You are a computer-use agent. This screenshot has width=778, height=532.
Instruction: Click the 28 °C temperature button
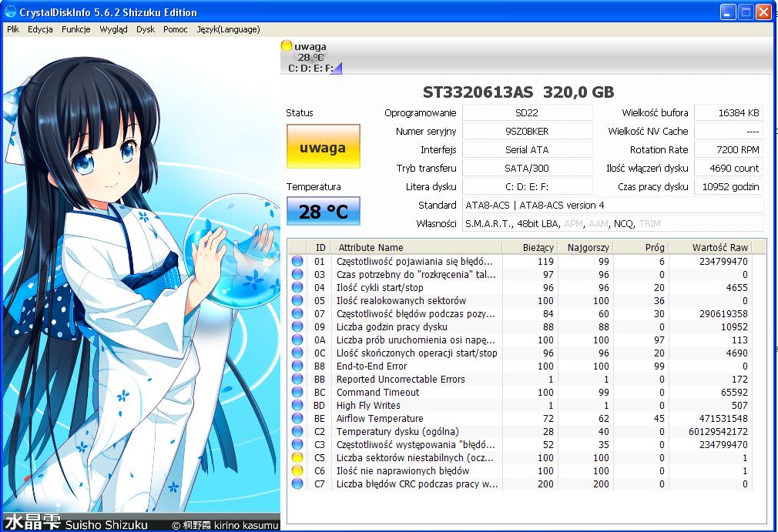pos(323,212)
